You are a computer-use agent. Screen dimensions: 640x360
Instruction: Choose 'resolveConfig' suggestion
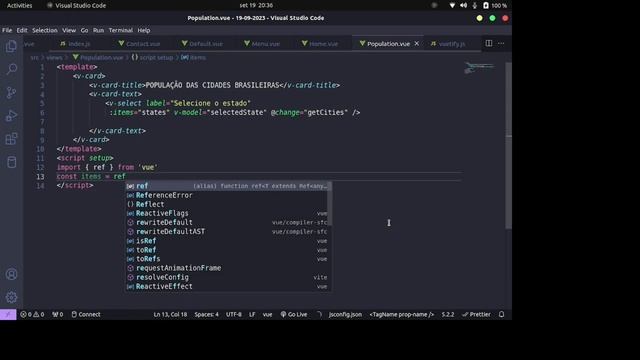(x=228, y=277)
